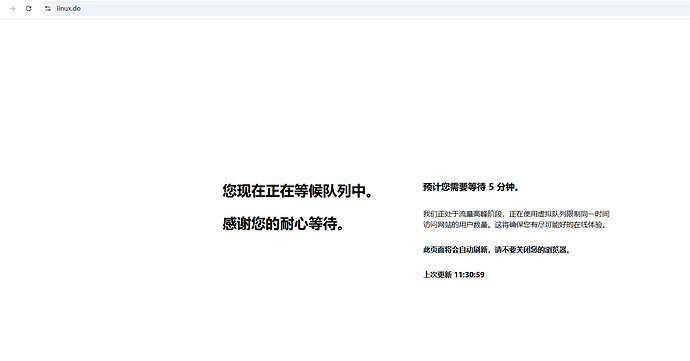Click the notice 此页面将会自动刷新
This screenshot has height=361, width=690.
click(x=497, y=250)
